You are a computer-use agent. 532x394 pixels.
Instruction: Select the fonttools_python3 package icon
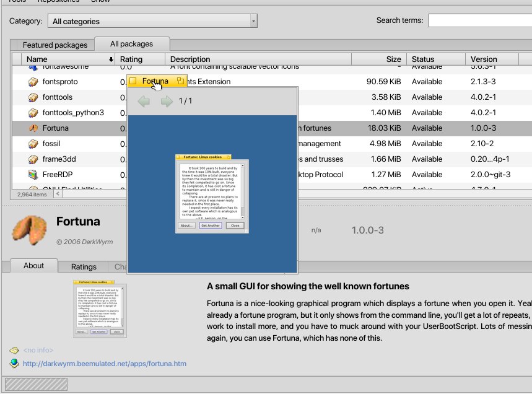tap(33, 113)
